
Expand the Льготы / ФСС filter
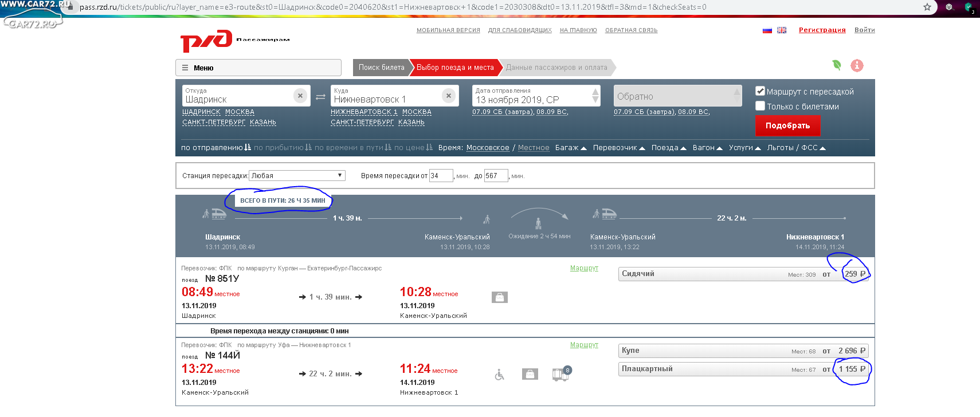click(x=797, y=148)
